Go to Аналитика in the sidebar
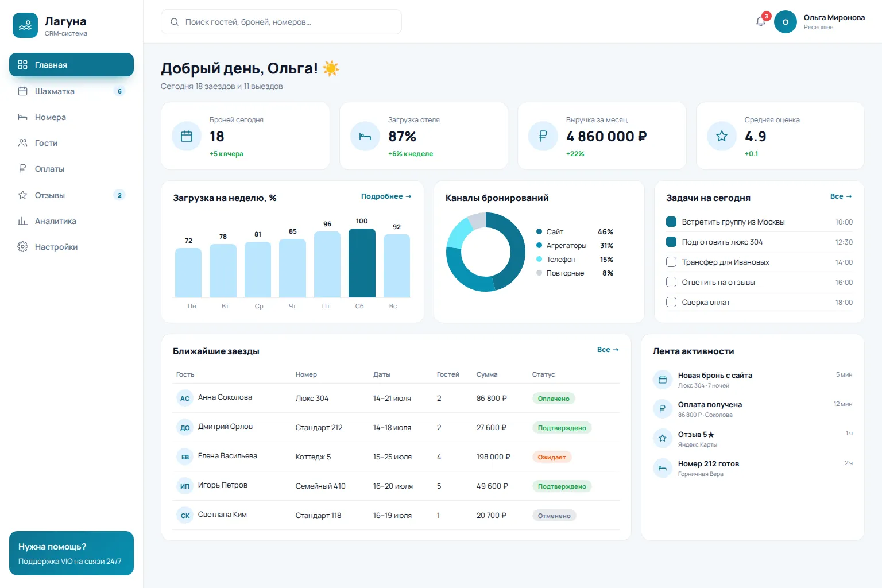This screenshot has width=882, height=588. pos(71,221)
